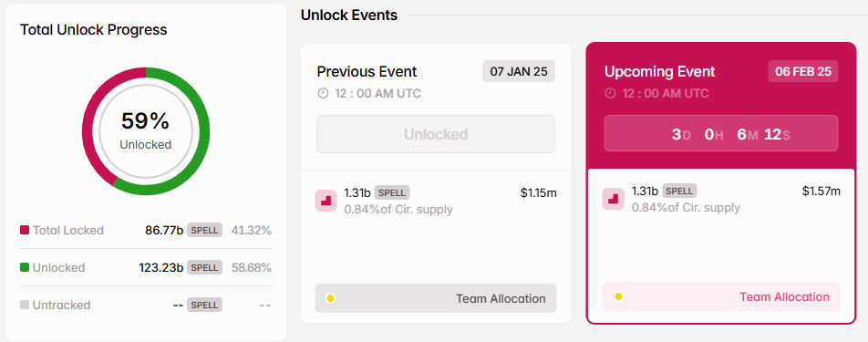The image size is (868, 342).
Task: Click the red Total Locked legend square
Action: coord(25,230)
